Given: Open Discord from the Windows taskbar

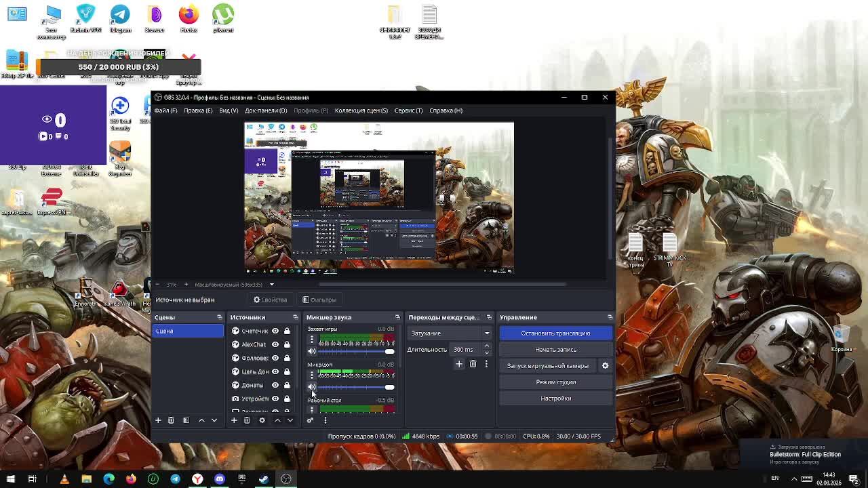Looking at the screenshot, I should tap(220, 479).
